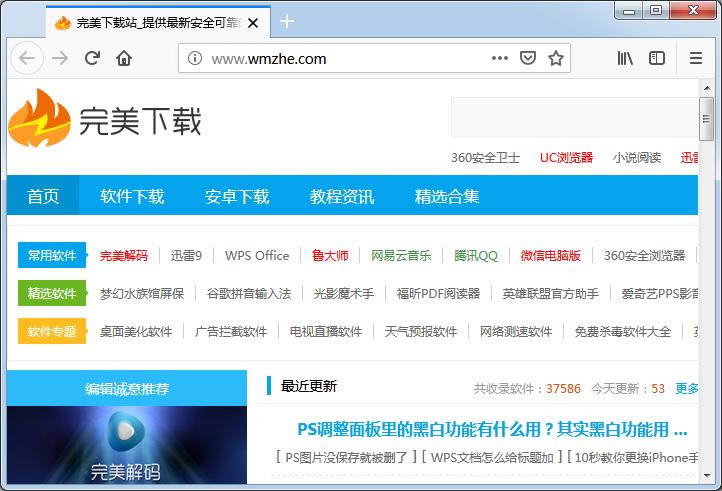
Task: Click the vertical scrollbar thumb
Action: tap(706, 119)
